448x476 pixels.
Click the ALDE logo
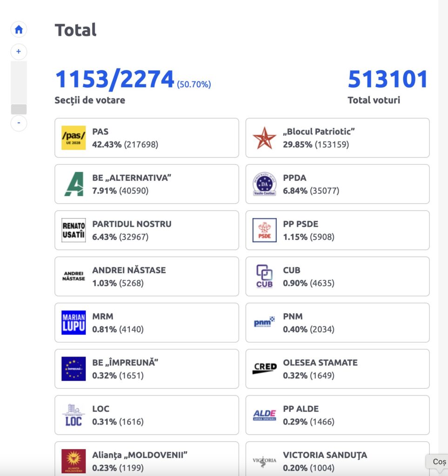coord(265,415)
